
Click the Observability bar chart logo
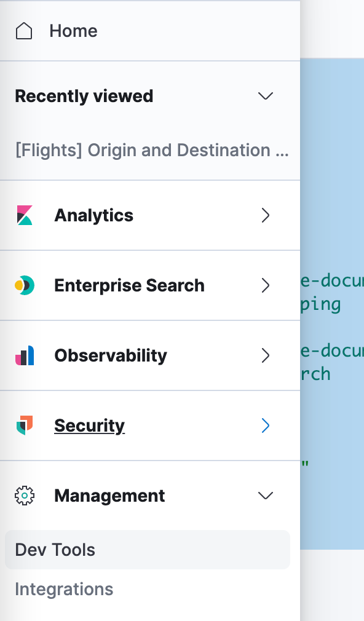25,355
